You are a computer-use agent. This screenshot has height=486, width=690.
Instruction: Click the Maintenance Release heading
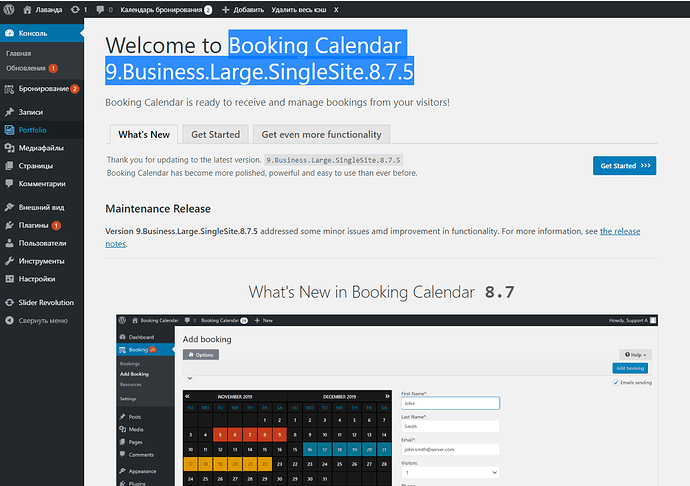pos(158,209)
